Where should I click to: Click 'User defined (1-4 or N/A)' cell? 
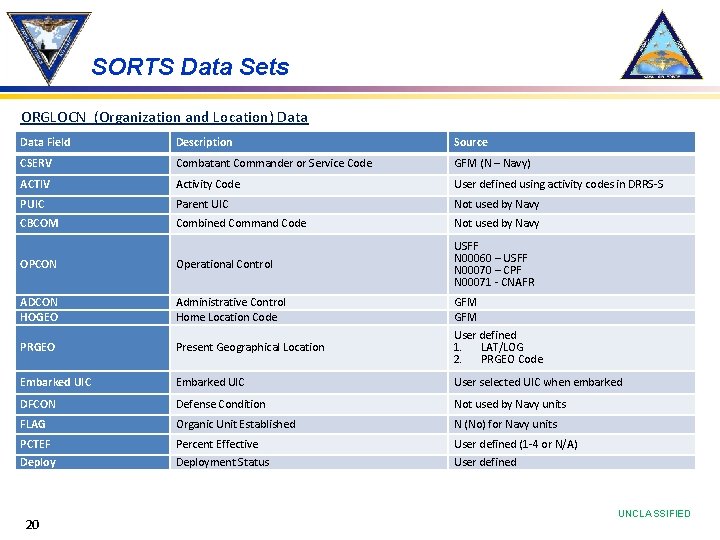(x=572, y=444)
